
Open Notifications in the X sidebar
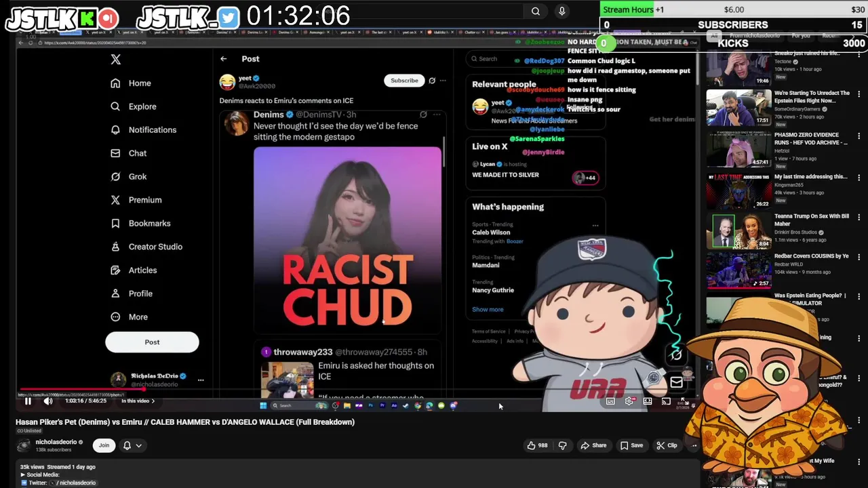143,129
